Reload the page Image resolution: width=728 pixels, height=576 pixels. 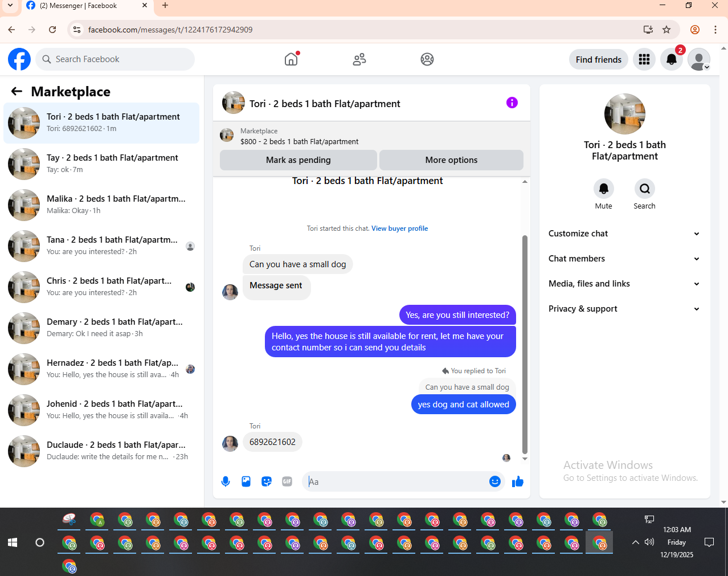coord(52,30)
